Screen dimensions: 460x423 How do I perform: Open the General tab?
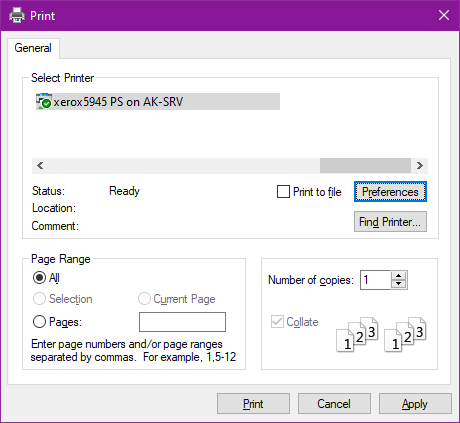[x=33, y=48]
